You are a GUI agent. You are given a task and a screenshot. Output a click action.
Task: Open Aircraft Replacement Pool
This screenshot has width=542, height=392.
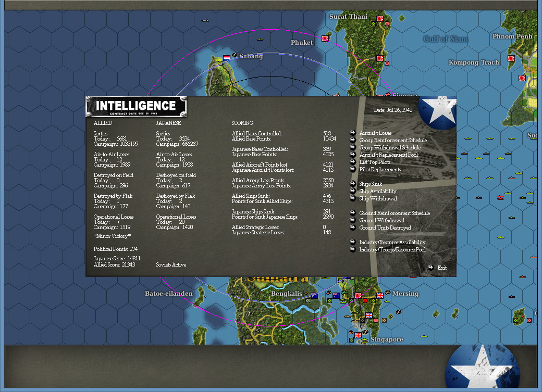tap(389, 155)
